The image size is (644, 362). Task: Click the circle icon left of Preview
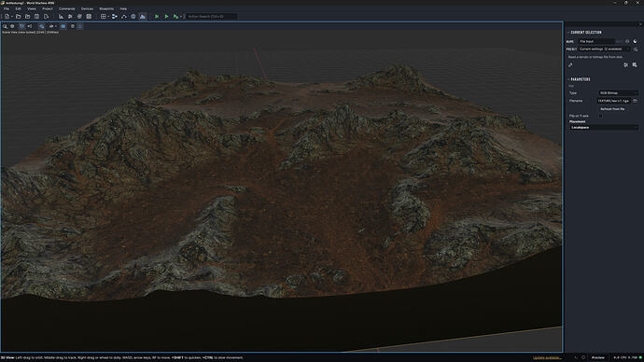click(x=583, y=357)
